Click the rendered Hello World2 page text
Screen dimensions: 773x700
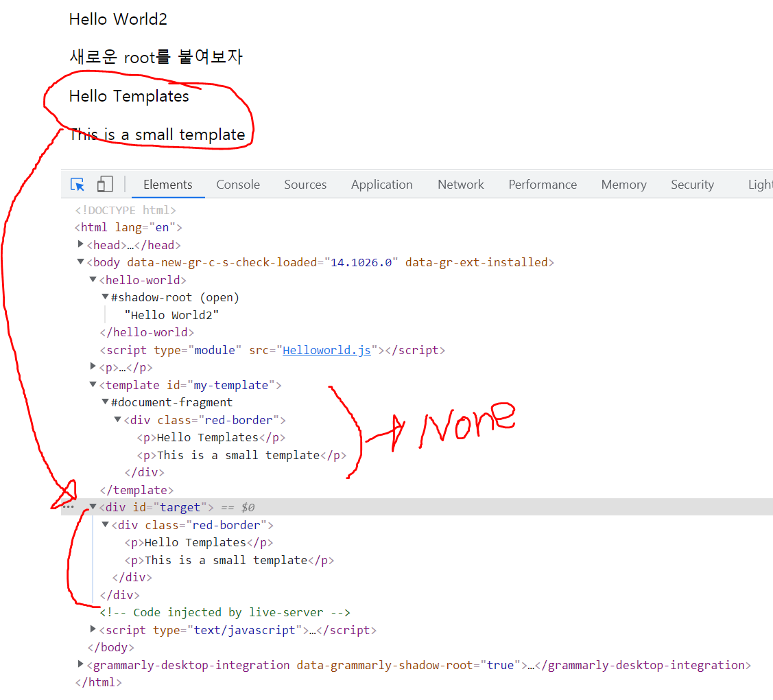tap(118, 19)
